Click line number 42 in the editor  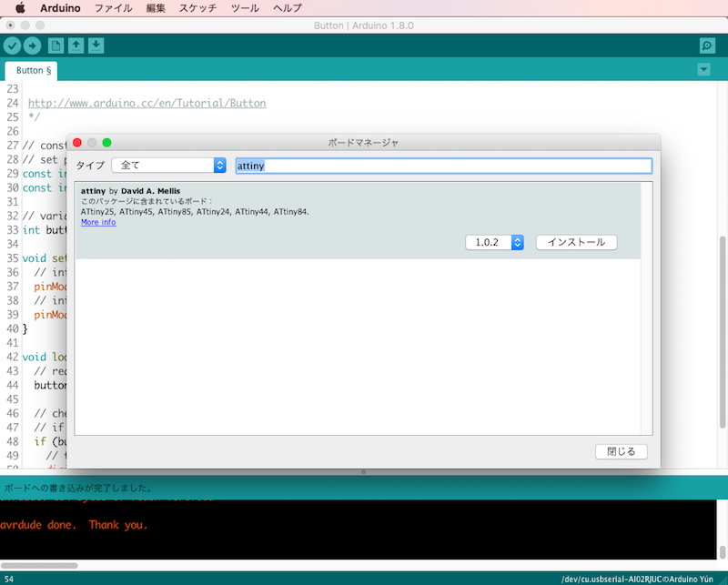tap(13, 357)
